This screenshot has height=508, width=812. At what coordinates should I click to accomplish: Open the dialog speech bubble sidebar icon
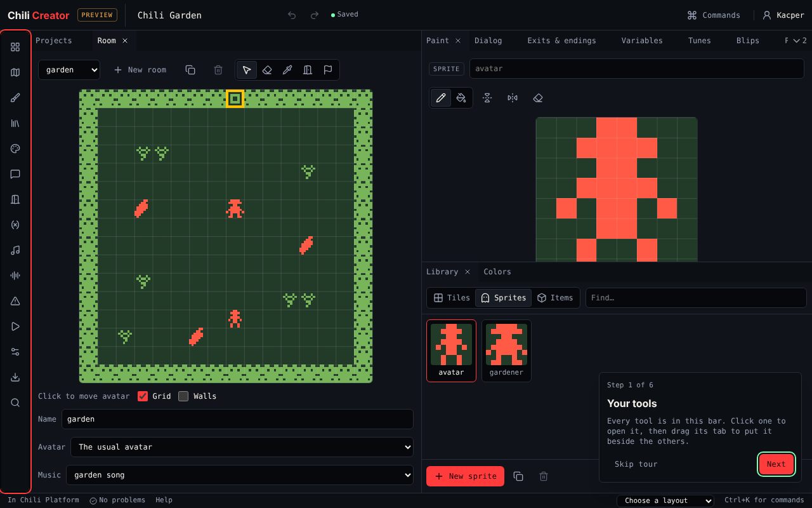pyautogui.click(x=15, y=174)
